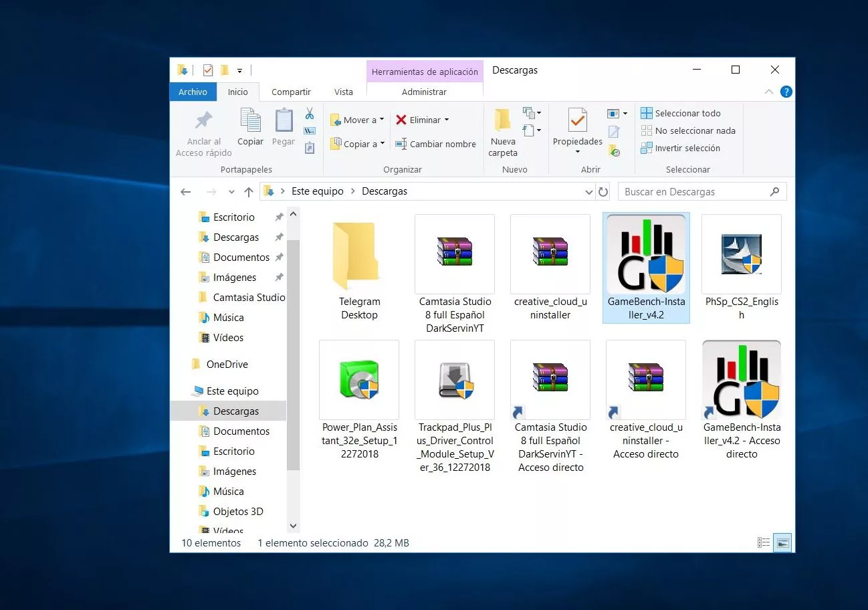Go up one folder level arrow

point(249,192)
